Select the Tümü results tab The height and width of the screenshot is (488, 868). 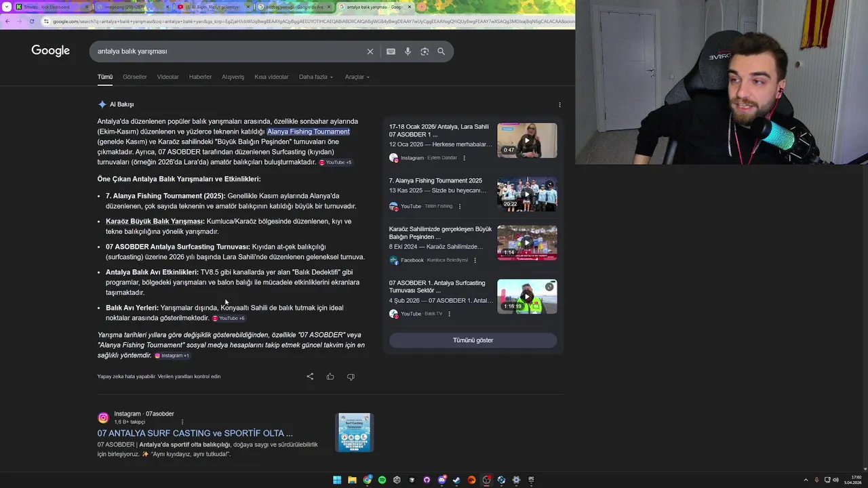(x=105, y=77)
